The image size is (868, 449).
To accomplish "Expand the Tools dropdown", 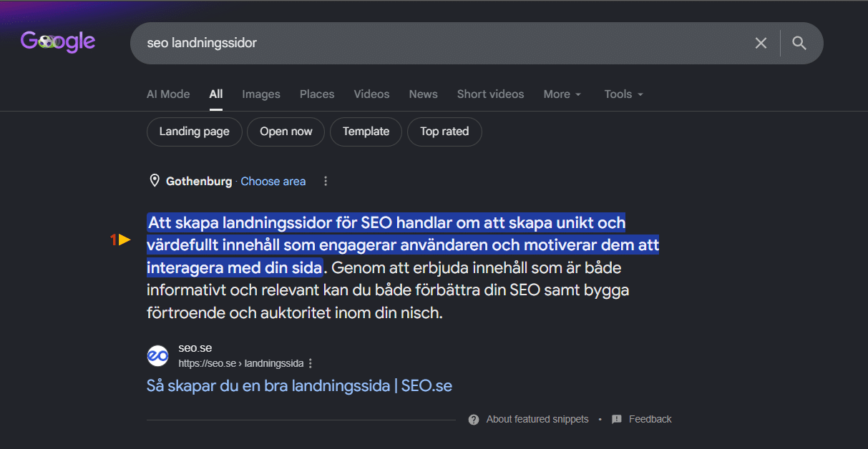I will [623, 94].
